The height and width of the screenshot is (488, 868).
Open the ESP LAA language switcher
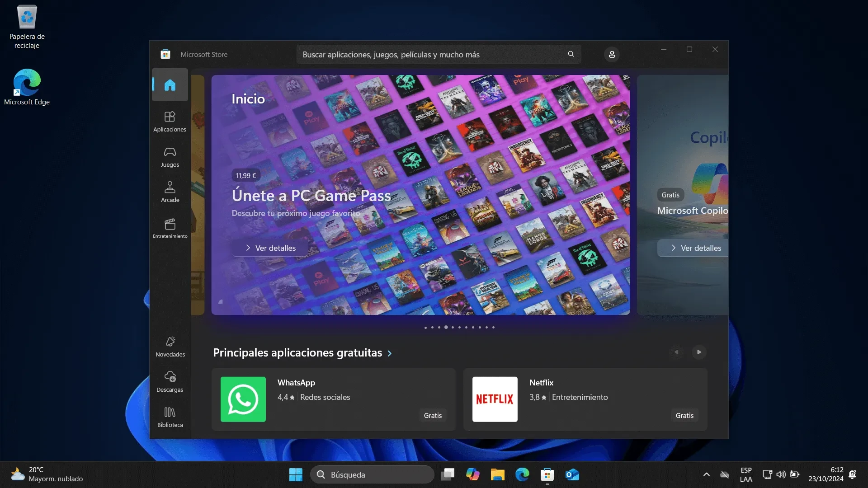click(746, 474)
